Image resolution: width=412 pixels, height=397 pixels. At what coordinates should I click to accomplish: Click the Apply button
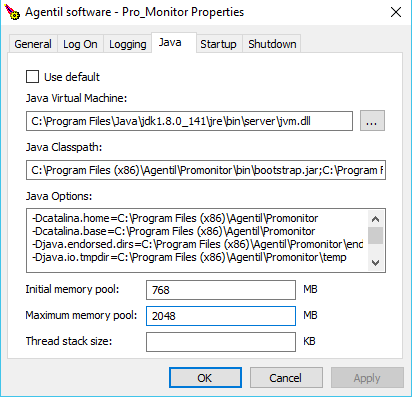coord(367,378)
